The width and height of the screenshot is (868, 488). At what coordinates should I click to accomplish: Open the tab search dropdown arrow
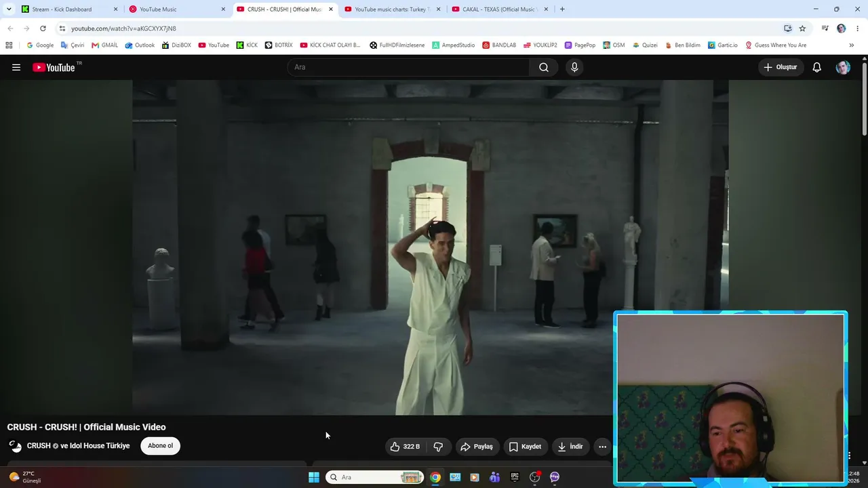click(9, 9)
